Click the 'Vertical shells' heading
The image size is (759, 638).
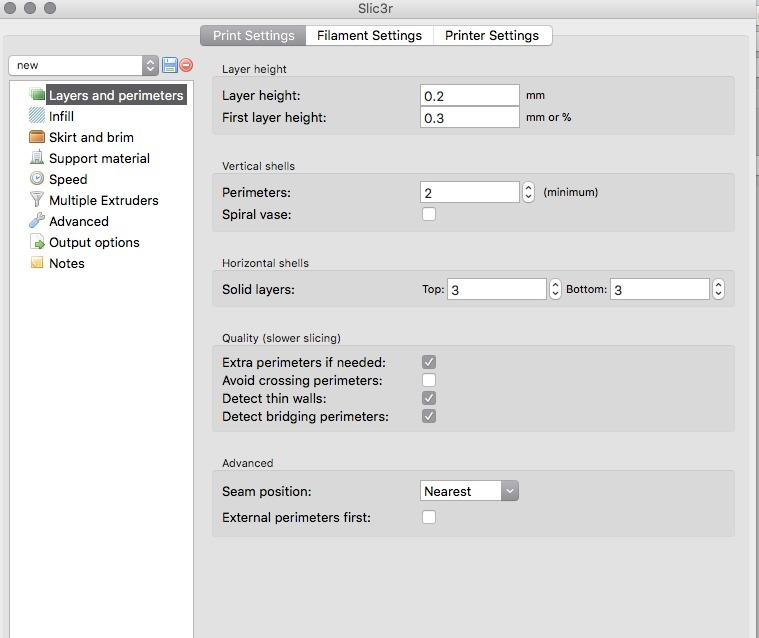coord(258,166)
